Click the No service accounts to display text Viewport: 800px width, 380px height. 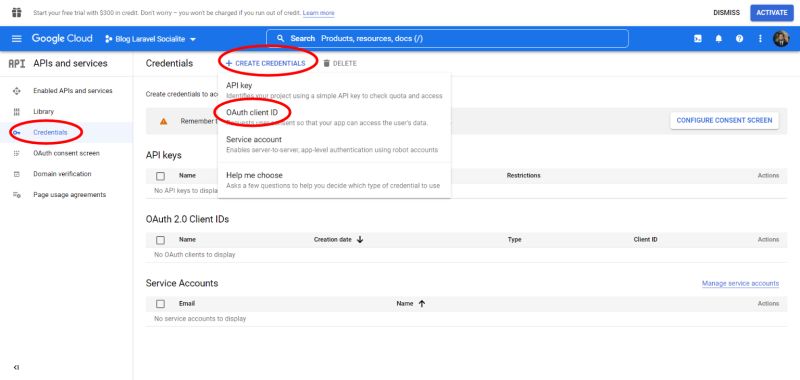(x=200, y=319)
